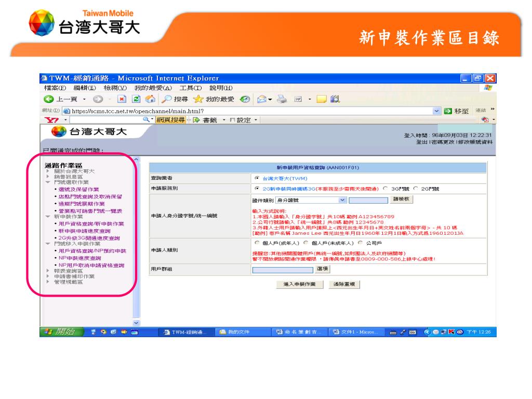This screenshot has width=532, height=399.
Task: Select the 2G門號 radio button
Action: tap(415, 188)
